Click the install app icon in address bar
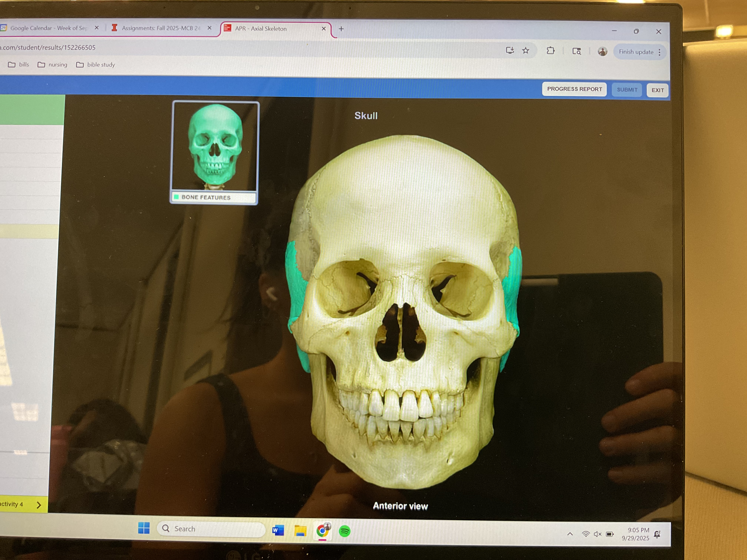This screenshot has width=747, height=560. 510,50
